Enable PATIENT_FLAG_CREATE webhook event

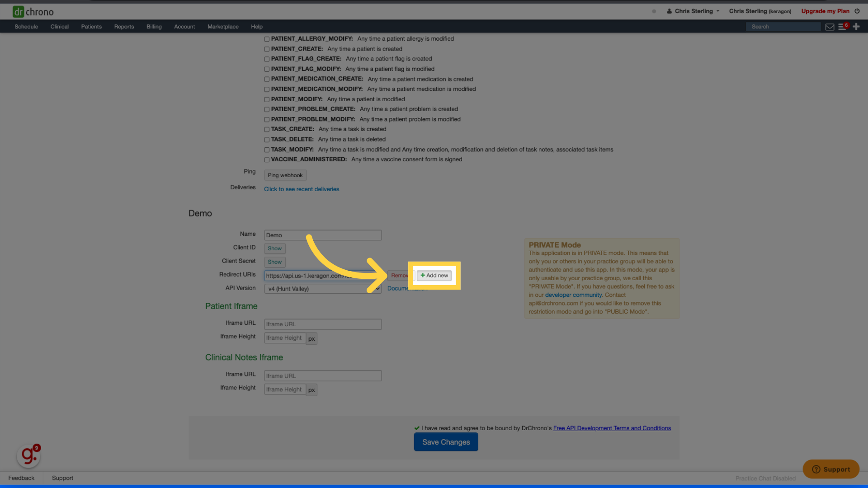pyautogui.click(x=267, y=59)
